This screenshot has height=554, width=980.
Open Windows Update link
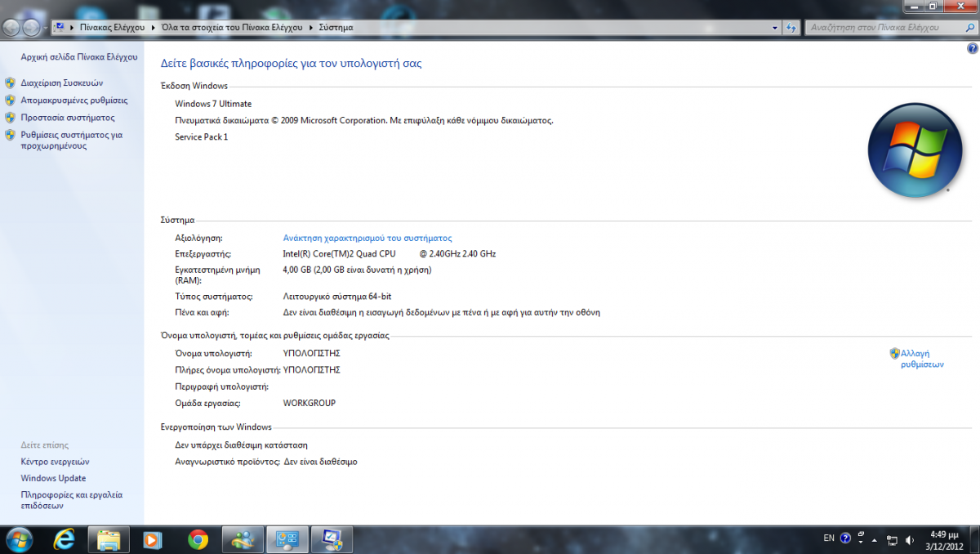[53, 478]
